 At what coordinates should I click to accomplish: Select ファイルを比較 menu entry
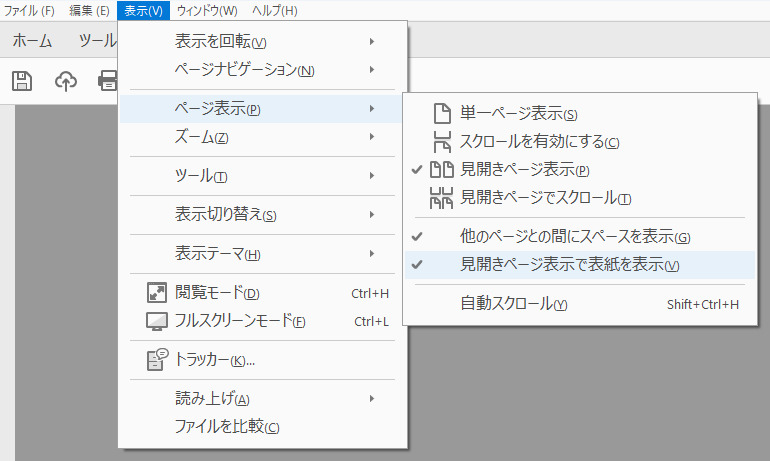click(226, 427)
